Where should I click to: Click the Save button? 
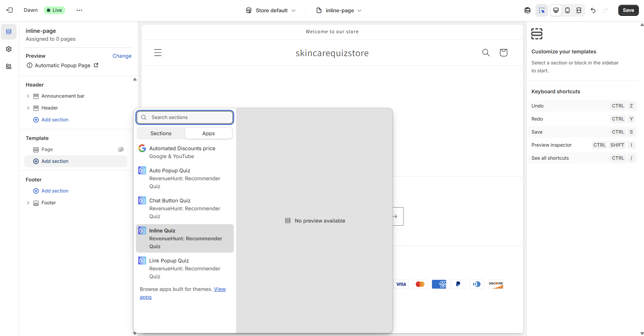tap(628, 10)
